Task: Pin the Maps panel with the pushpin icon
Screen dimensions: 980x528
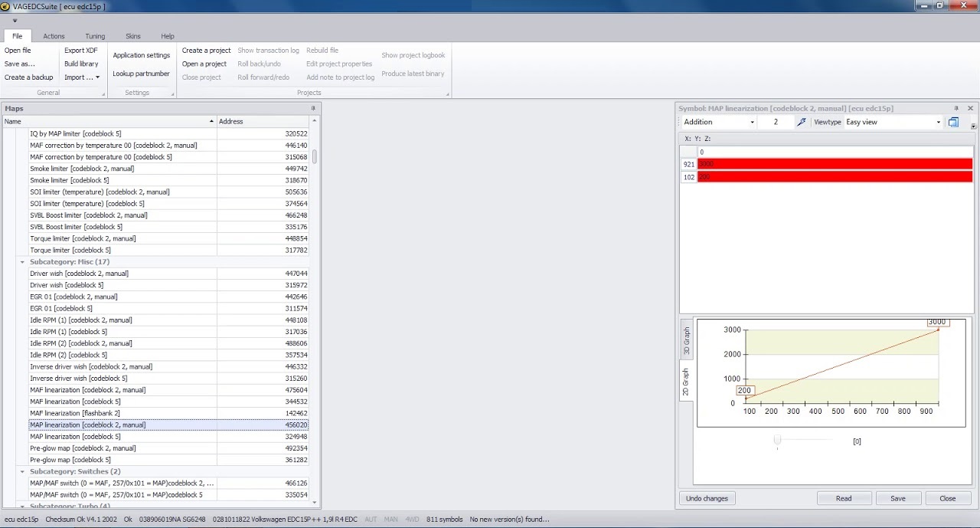Action: coord(312,108)
